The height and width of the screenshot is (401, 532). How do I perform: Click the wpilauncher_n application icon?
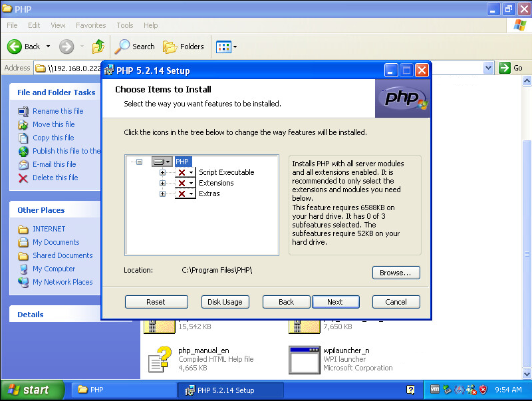[x=304, y=360]
